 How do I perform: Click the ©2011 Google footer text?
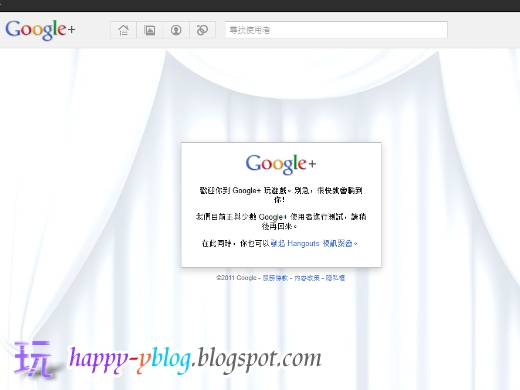[236, 278]
